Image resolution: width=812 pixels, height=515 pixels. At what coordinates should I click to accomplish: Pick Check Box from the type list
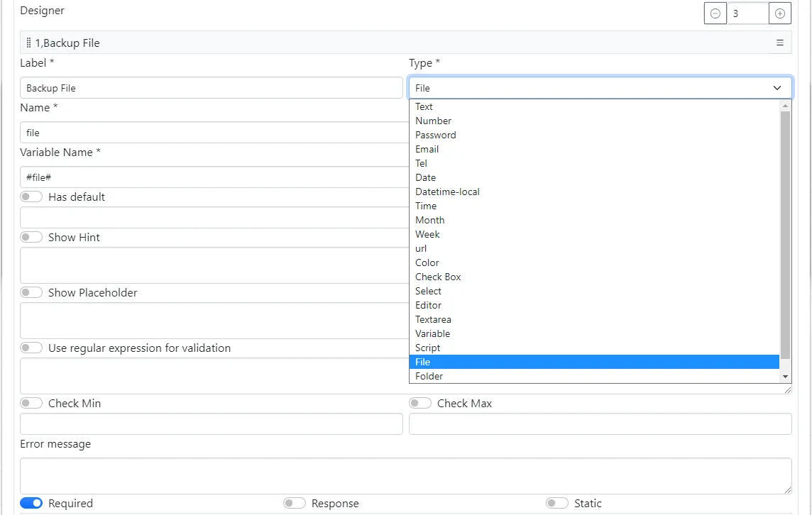coord(438,277)
